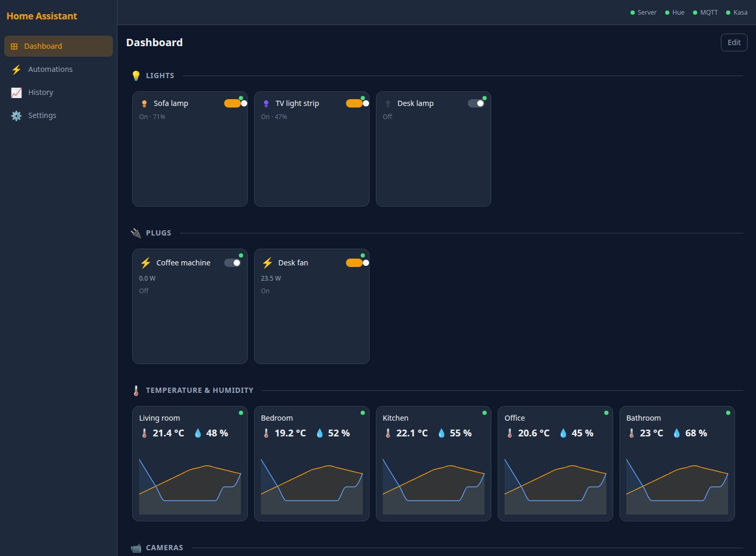Open the Bathroom sensor history chart
756x556 pixels.
click(677, 487)
